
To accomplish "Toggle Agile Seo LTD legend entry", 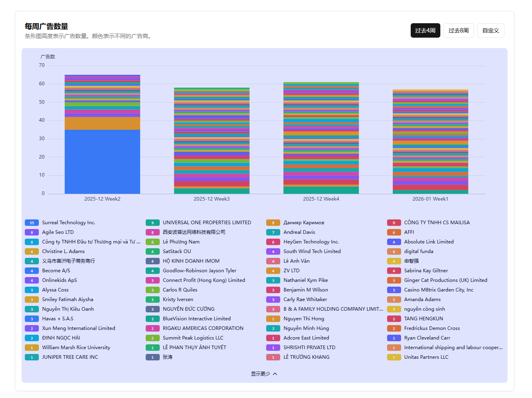I will pyautogui.click(x=58, y=232).
